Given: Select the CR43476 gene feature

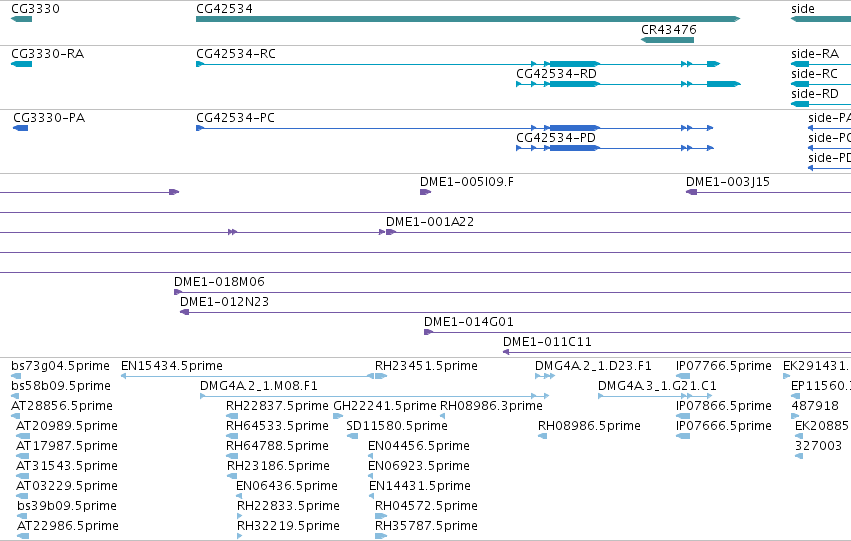Looking at the screenshot, I should click(x=667, y=40).
